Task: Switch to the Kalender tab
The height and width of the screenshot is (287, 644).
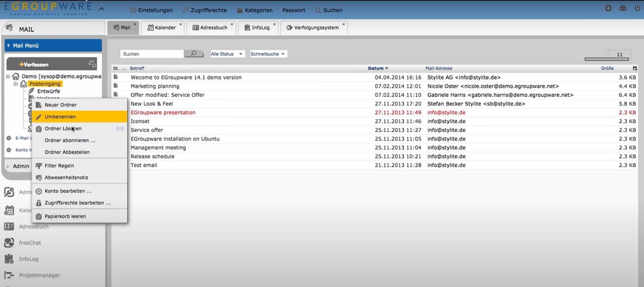Action: pyautogui.click(x=162, y=28)
